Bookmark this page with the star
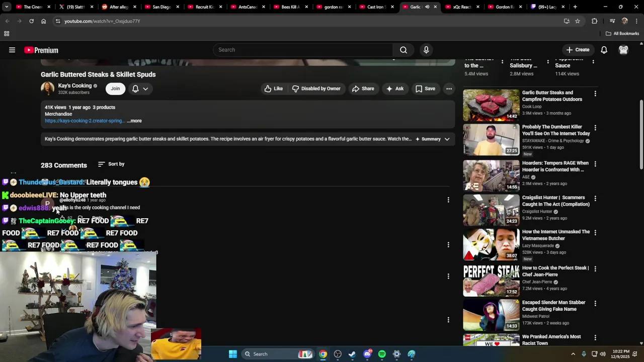This screenshot has width=644, height=362. pos(578,21)
